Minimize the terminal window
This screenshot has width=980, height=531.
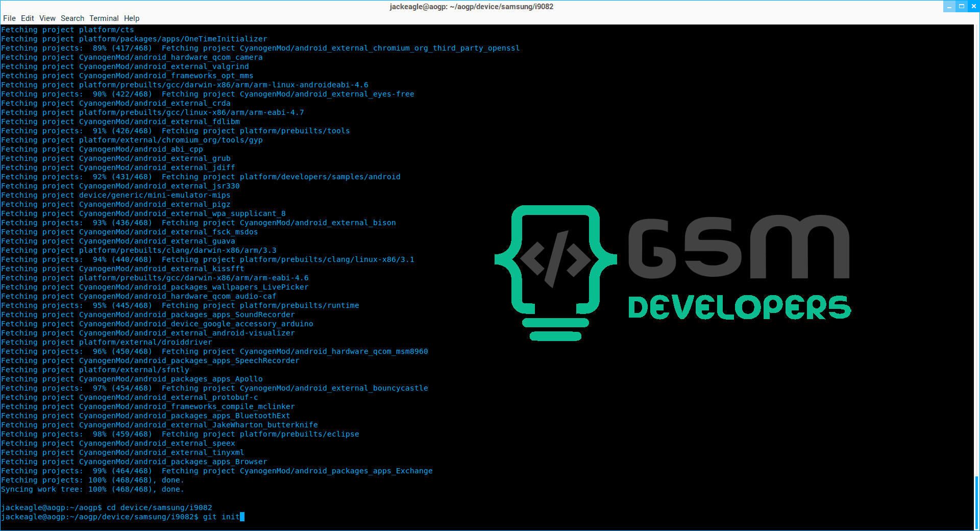coord(949,7)
